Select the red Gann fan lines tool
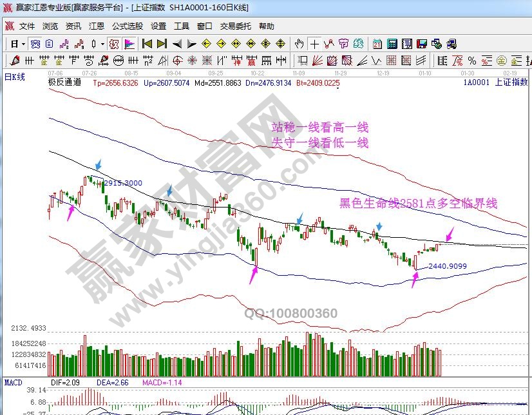 tap(317, 61)
